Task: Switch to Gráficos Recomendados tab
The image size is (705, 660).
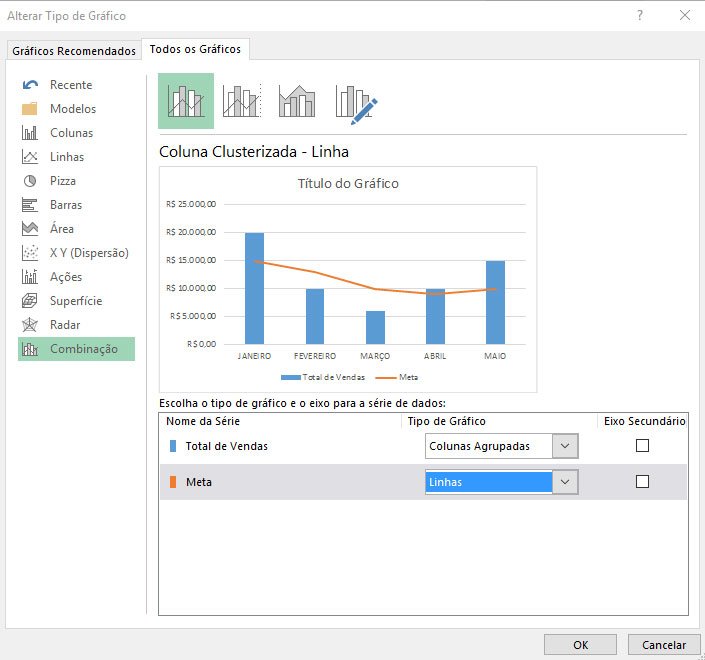Action: point(74,51)
